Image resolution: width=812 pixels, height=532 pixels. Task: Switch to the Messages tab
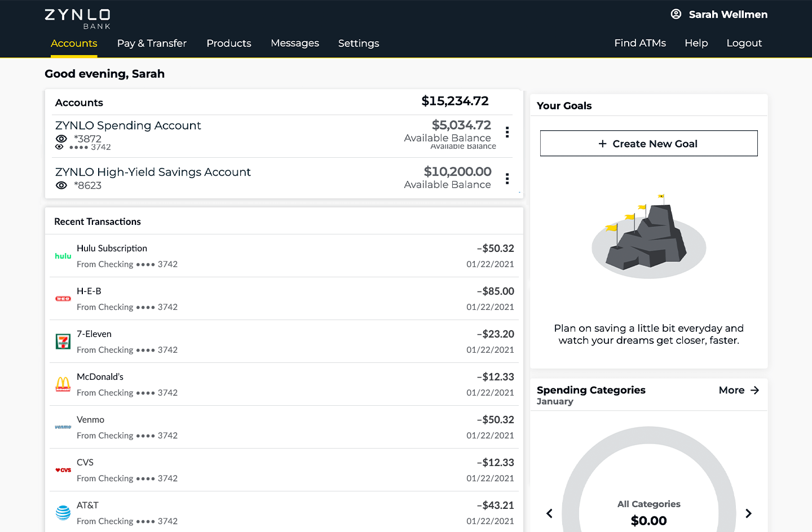[x=295, y=43]
